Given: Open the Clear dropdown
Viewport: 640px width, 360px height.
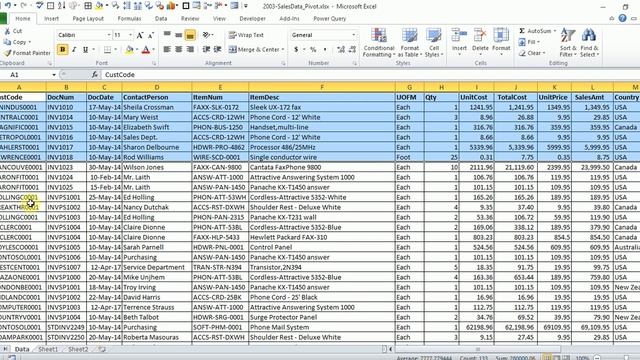Looking at the screenshot, I should [x=532, y=53].
